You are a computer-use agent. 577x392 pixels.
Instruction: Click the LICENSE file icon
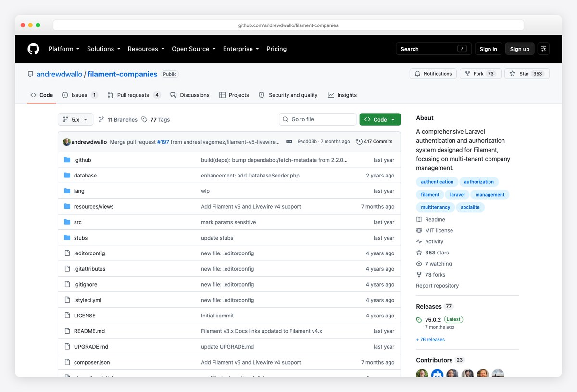(x=67, y=316)
